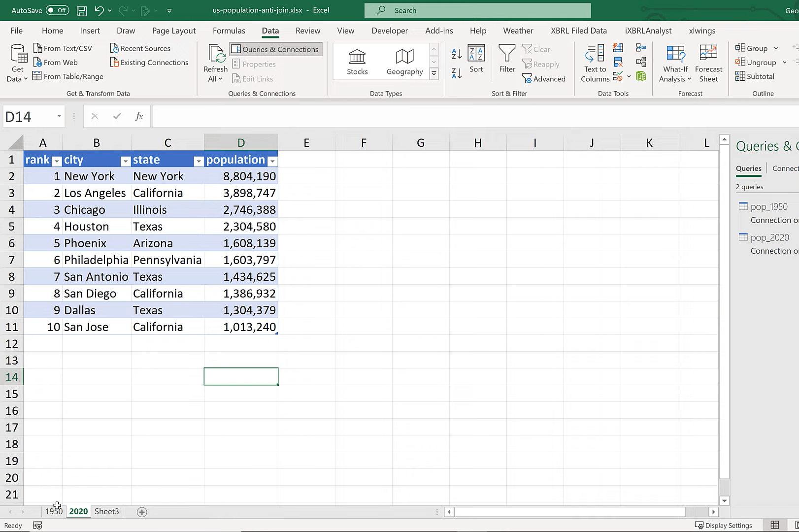Switch to the Insert ribbon tab
Viewport: 799px width, 532px height.
90,31
